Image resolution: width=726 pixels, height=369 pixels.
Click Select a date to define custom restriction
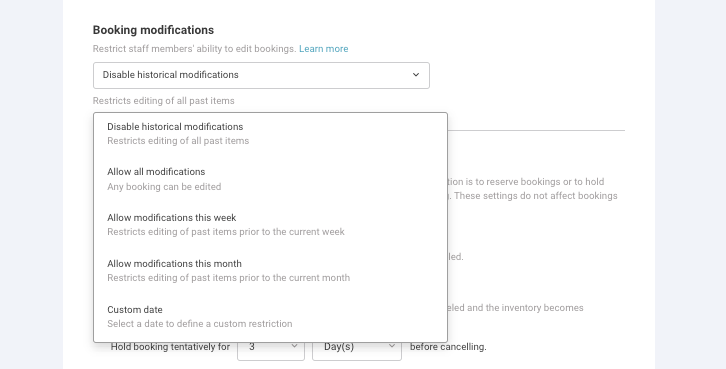[200, 324]
